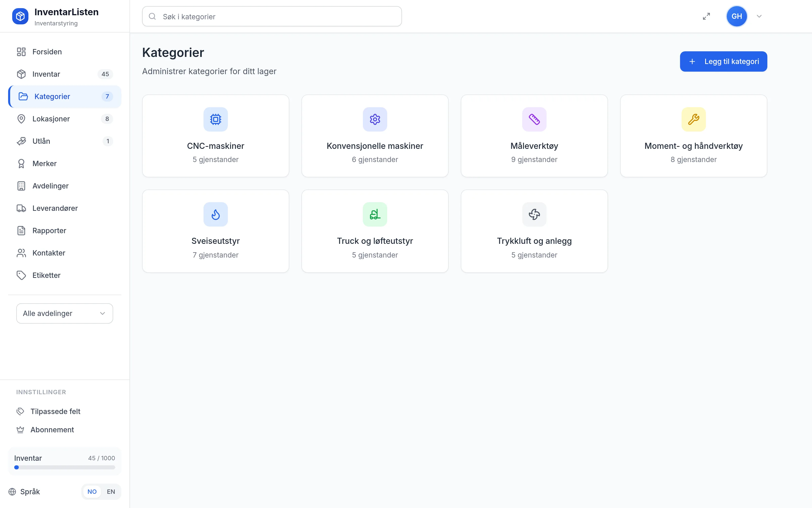Click the Truck og løfteutstyr forklift icon
The height and width of the screenshot is (508, 812).
[x=375, y=214]
